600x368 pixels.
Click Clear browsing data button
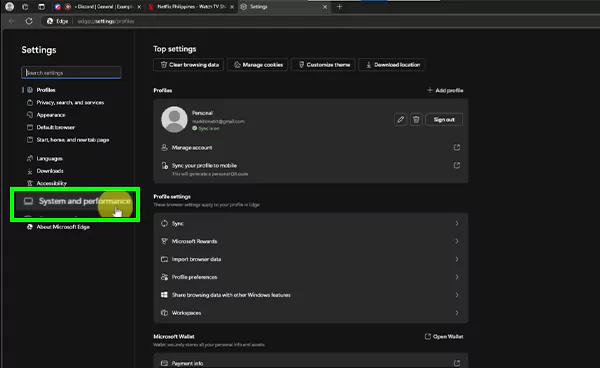[x=189, y=65]
